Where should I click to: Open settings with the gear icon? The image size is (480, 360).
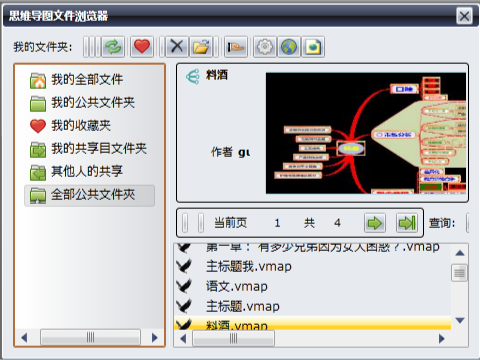pos(265,47)
